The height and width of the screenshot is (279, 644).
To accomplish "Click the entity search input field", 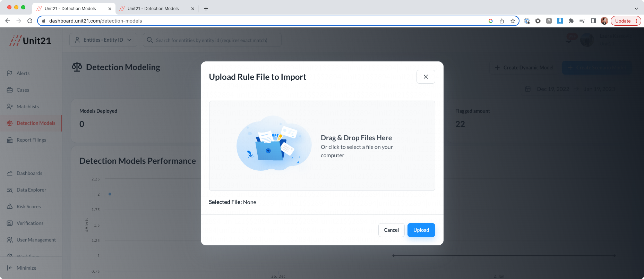I will [212, 40].
